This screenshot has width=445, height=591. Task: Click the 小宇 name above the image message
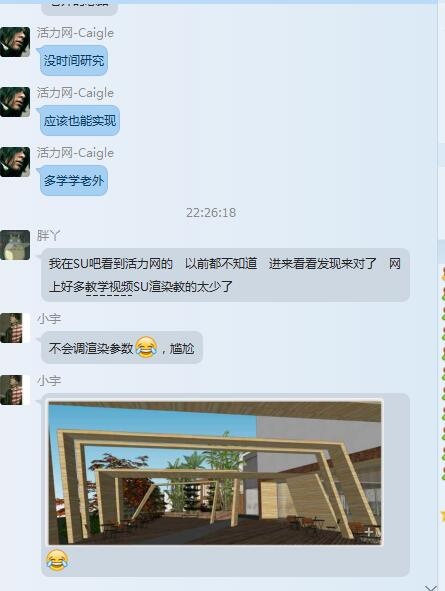click(x=49, y=381)
